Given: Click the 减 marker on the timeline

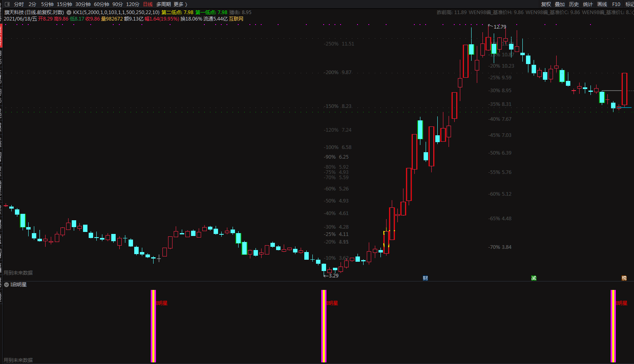Looking at the screenshot, I should point(534,278).
